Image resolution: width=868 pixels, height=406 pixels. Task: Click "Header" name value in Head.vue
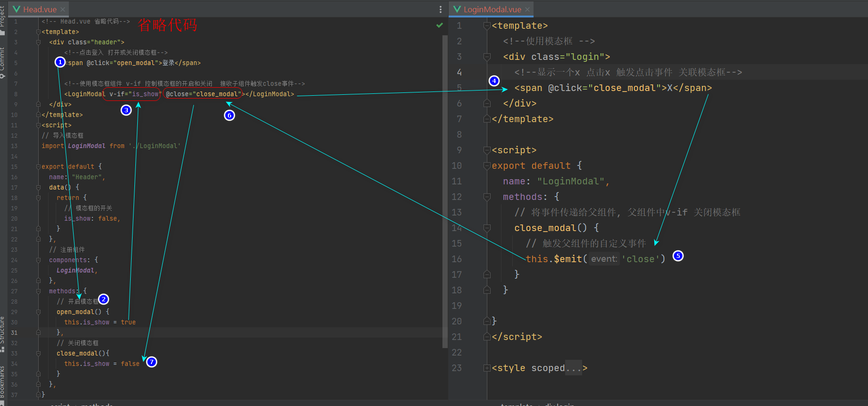87,177
